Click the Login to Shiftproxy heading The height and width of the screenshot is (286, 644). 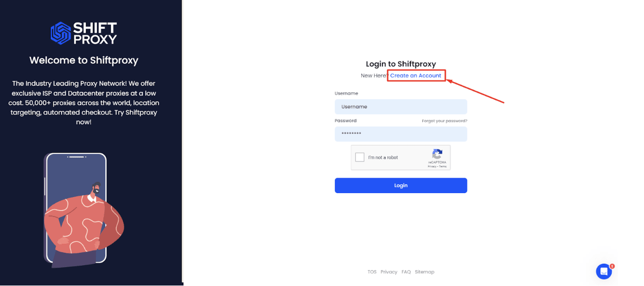click(401, 64)
